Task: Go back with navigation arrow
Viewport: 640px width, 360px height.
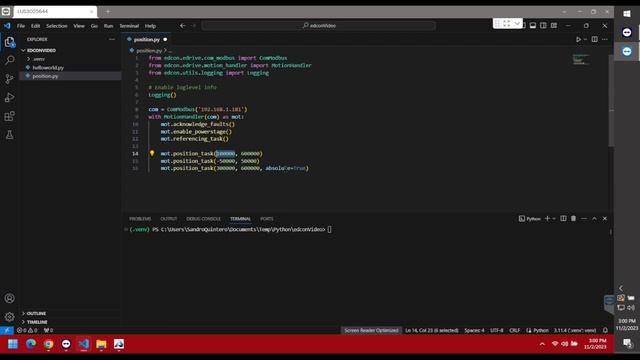Action: coord(182,26)
